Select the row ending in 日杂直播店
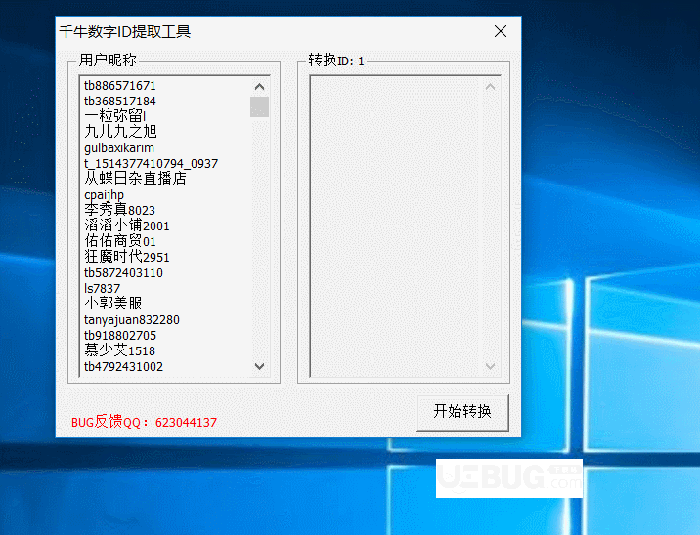This screenshot has width=700, height=535. (135, 179)
